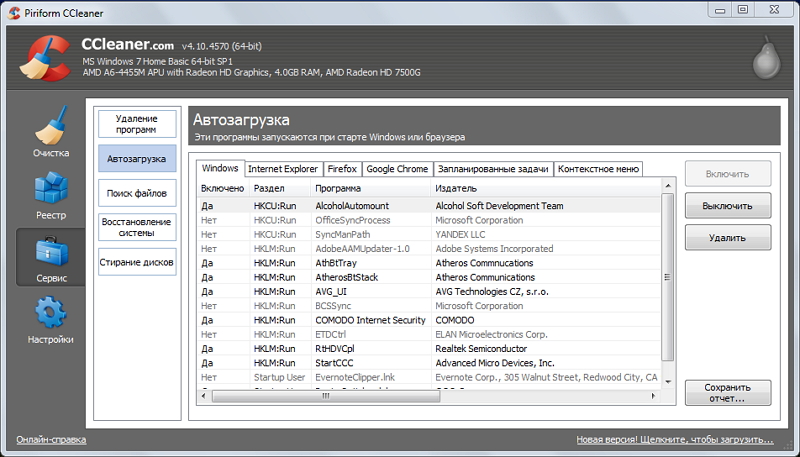Open the Онлайн-справка link
800x457 pixels.
51,440
